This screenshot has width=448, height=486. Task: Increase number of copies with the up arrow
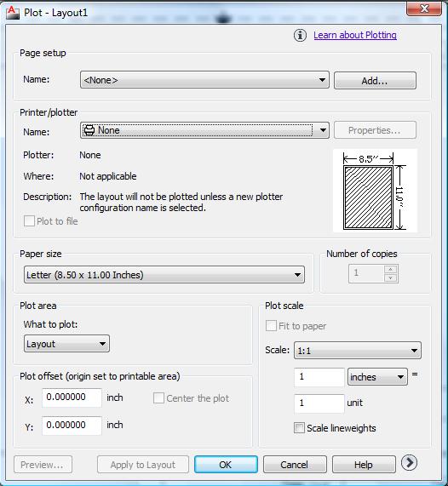391,269
